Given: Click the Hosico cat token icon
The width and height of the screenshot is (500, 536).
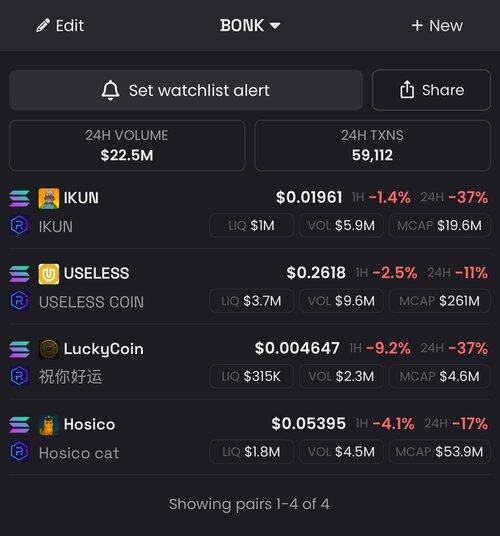Looking at the screenshot, I should tap(49, 425).
